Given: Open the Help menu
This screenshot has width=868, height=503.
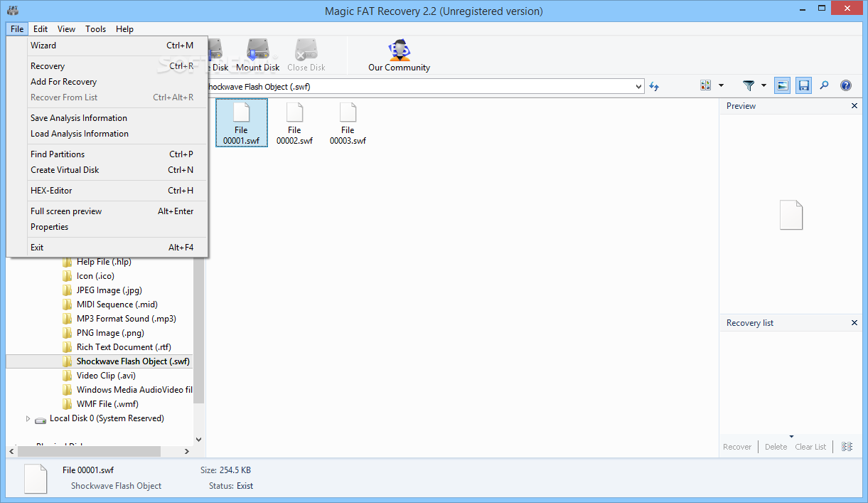Looking at the screenshot, I should [124, 29].
